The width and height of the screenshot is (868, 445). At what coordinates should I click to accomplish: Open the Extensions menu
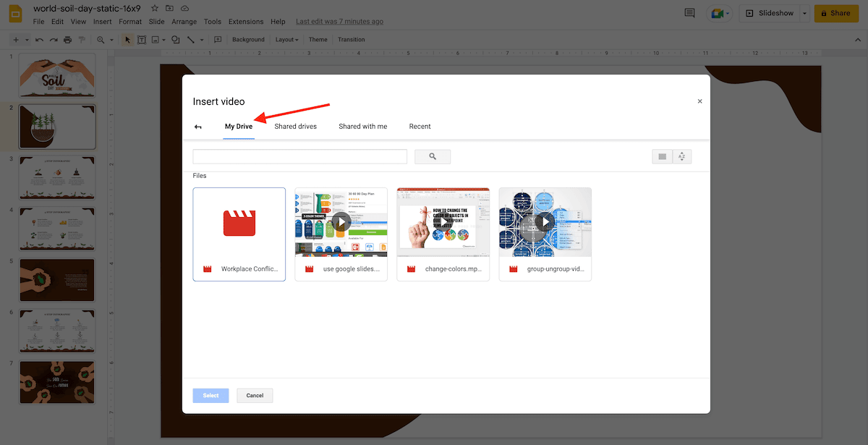pos(246,22)
